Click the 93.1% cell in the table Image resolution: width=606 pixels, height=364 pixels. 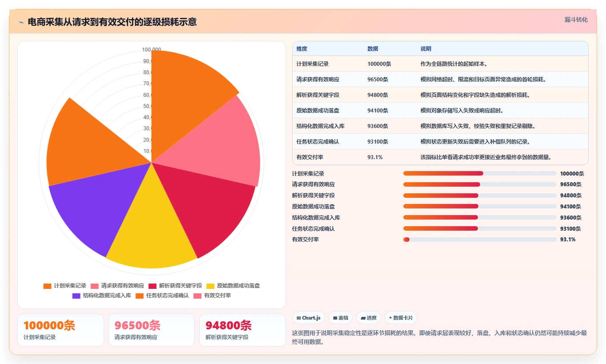click(x=375, y=157)
